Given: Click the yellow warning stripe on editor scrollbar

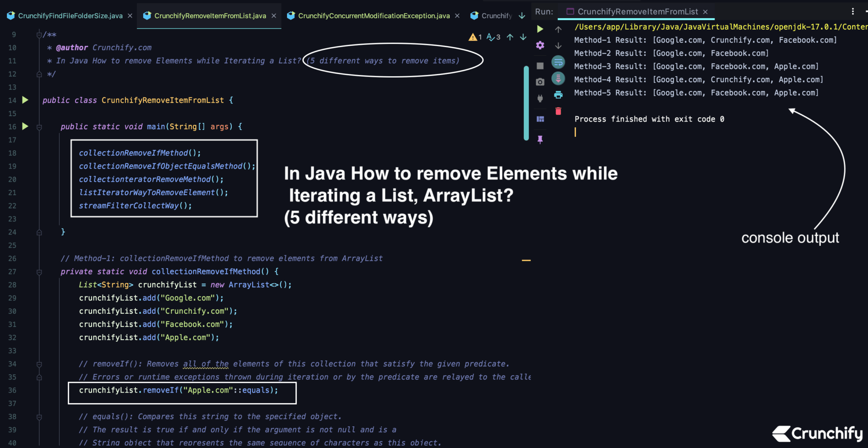Looking at the screenshot, I should click(526, 260).
